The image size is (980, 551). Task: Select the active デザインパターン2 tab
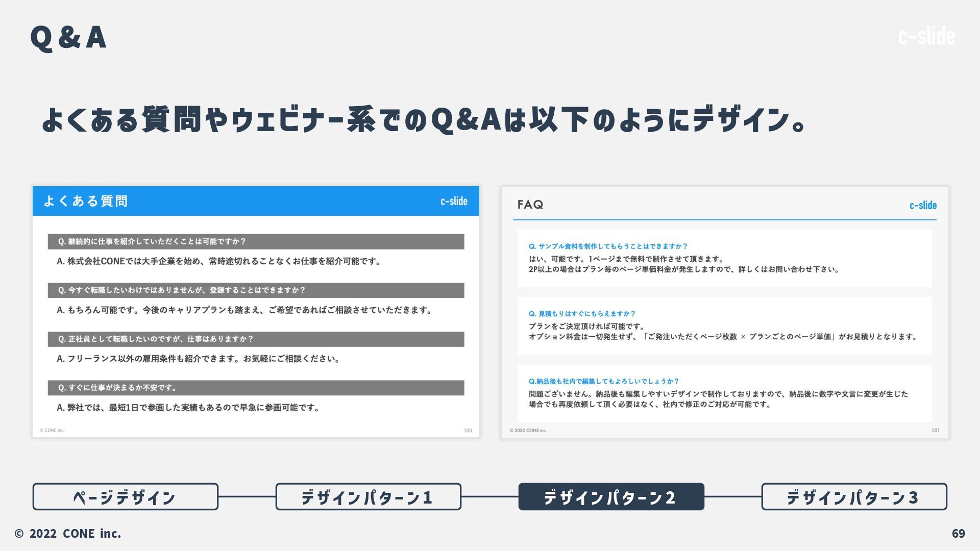click(611, 496)
